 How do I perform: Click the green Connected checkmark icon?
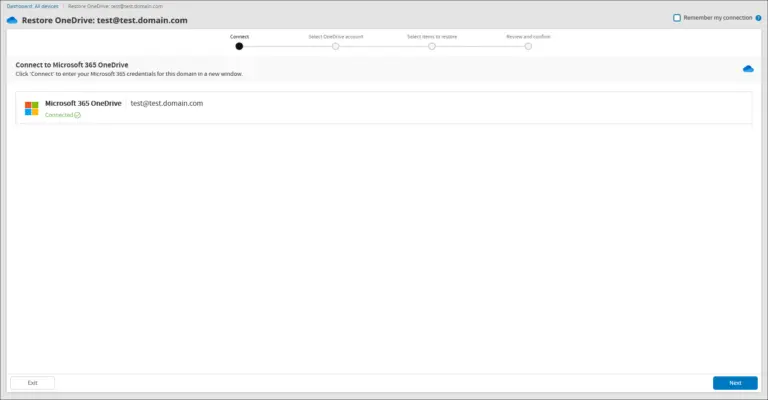[x=77, y=115]
